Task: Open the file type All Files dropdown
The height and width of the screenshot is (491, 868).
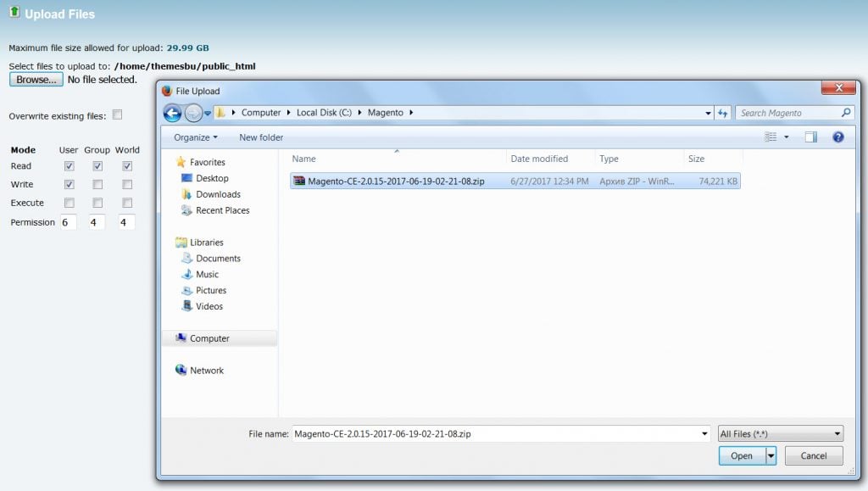Action: [780, 433]
